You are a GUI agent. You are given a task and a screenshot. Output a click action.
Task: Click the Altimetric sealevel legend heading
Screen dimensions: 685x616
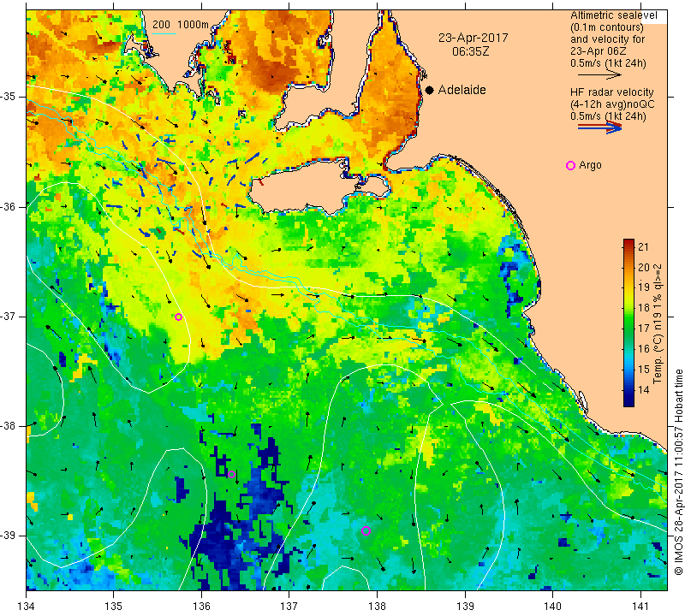pos(613,15)
